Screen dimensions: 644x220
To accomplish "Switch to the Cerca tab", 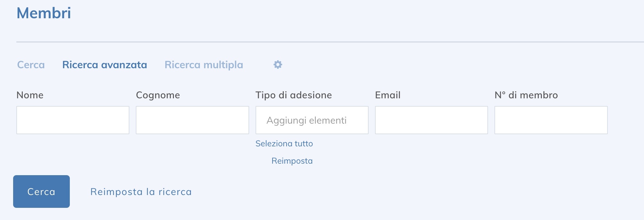I will tap(31, 65).
